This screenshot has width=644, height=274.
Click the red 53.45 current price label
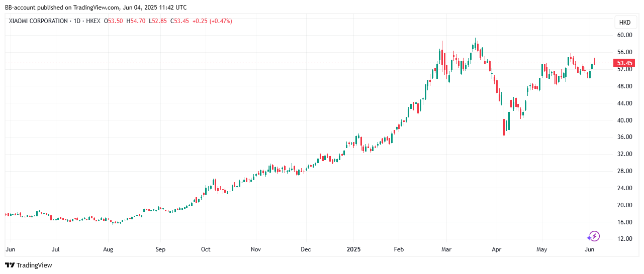click(624, 63)
